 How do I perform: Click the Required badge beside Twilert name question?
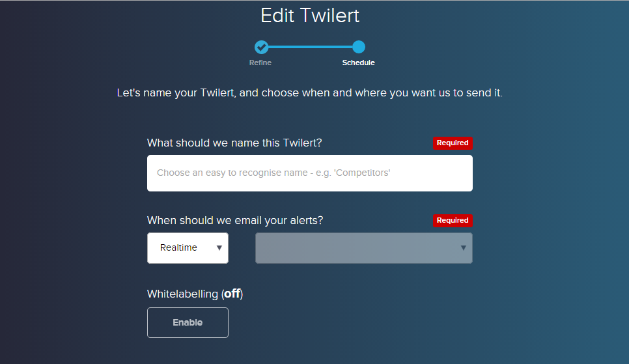pyautogui.click(x=453, y=143)
